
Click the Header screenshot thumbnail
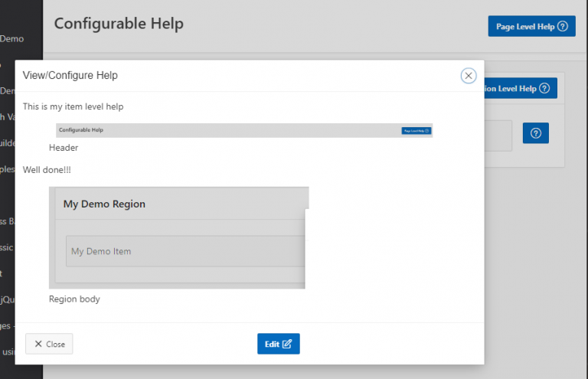244,130
